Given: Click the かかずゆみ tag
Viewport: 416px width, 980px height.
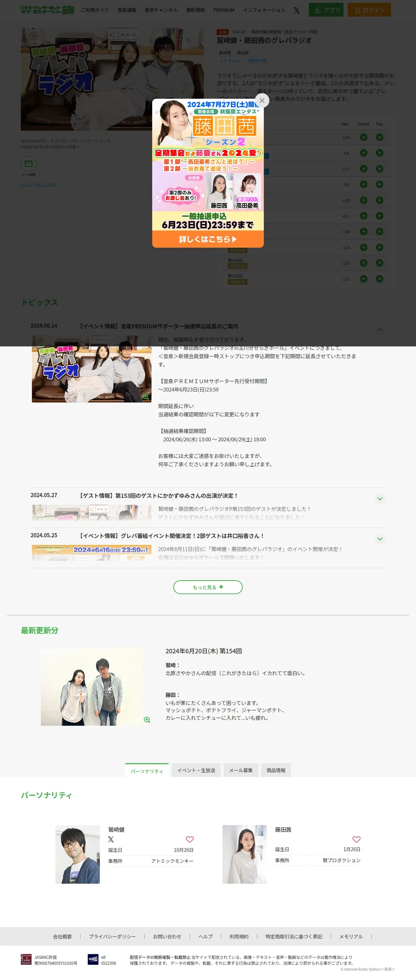Looking at the screenshot, I should pos(229,61).
